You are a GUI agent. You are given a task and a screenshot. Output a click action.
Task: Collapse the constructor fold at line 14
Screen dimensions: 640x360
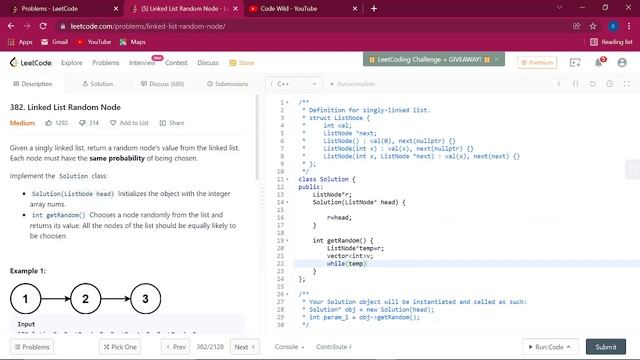[x=287, y=202]
